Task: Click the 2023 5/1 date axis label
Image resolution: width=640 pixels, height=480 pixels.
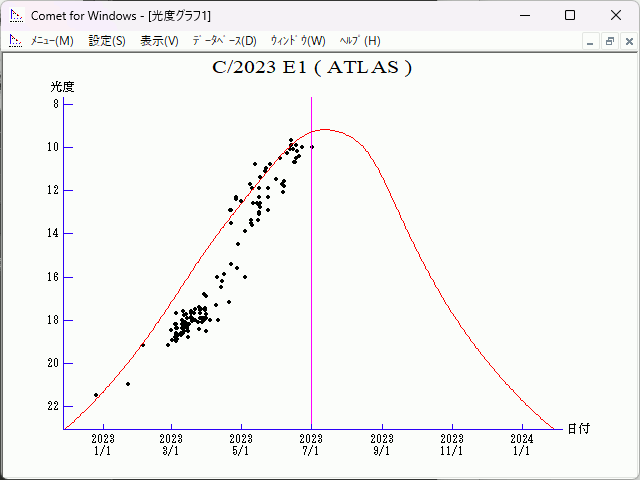Action: point(241,444)
